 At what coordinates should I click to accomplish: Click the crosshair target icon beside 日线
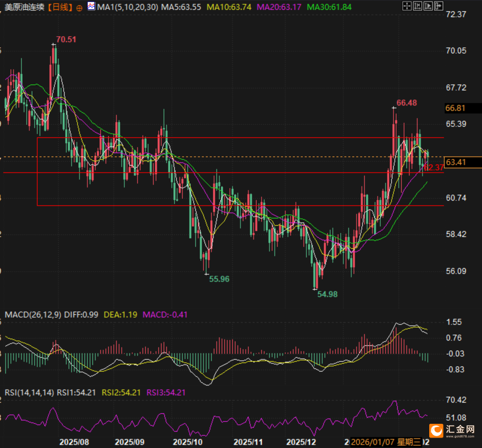(x=79, y=7)
